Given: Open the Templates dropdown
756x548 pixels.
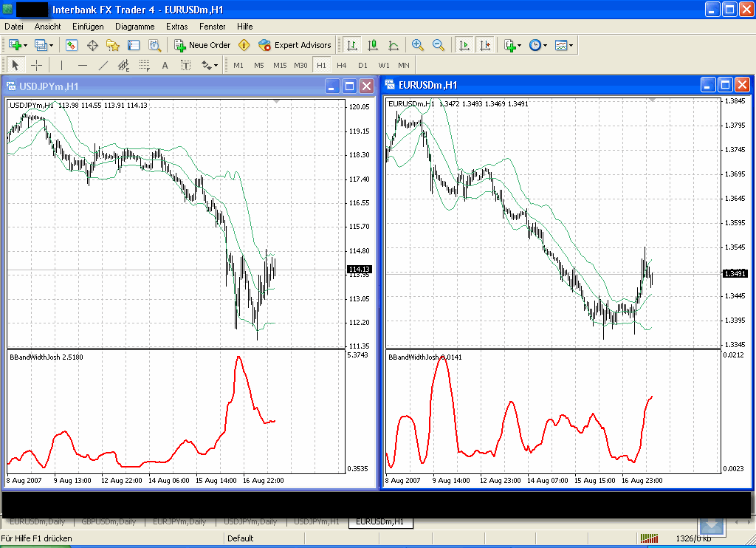Looking at the screenshot, I should pyautogui.click(x=571, y=45).
